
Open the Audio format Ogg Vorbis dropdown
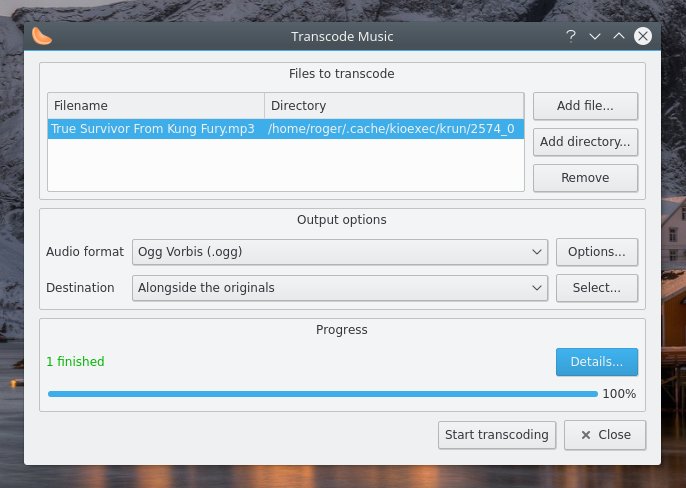click(340, 252)
